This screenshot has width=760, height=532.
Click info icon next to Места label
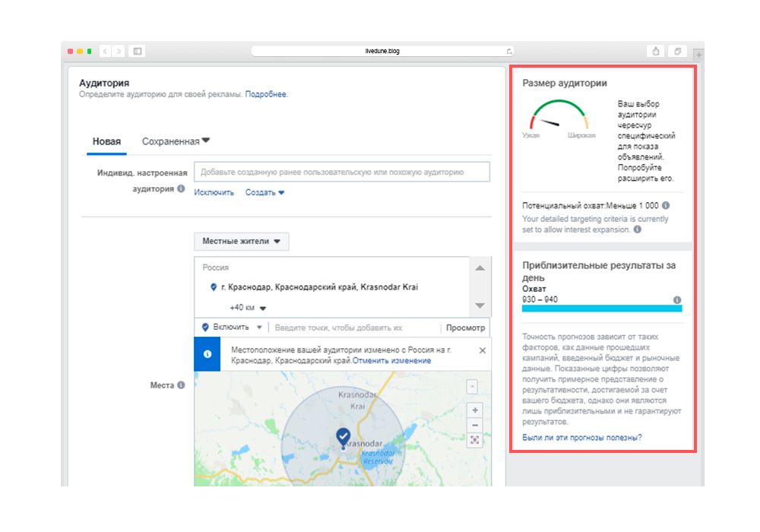pos(181,385)
